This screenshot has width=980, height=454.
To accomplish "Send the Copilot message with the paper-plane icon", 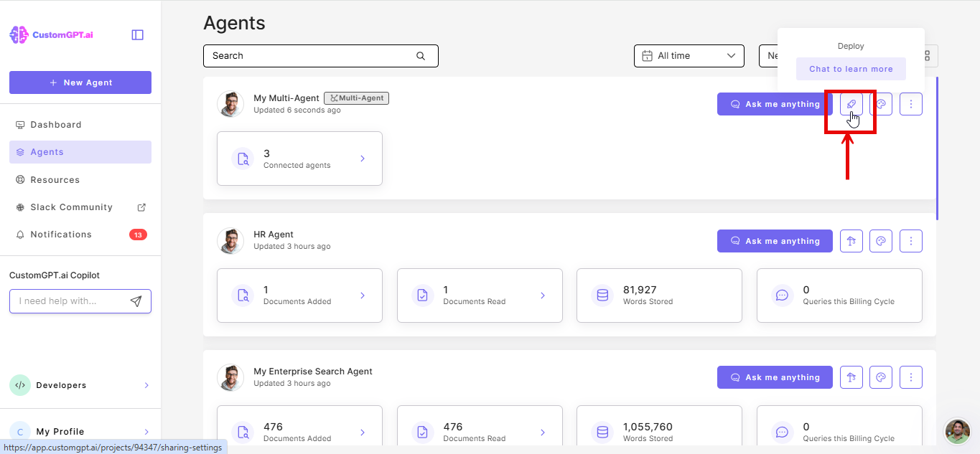I will [136, 301].
